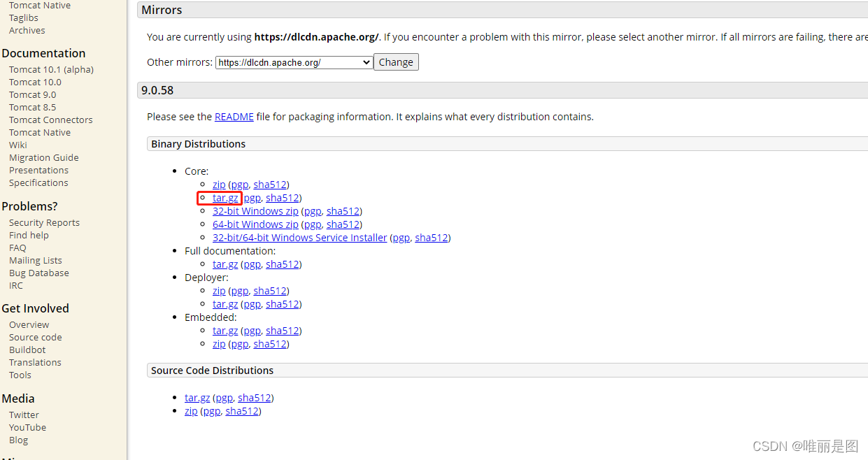Viewport: 868px width, 460px height.
Task: Download Source Code zip
Action: [x=191, y=411]
